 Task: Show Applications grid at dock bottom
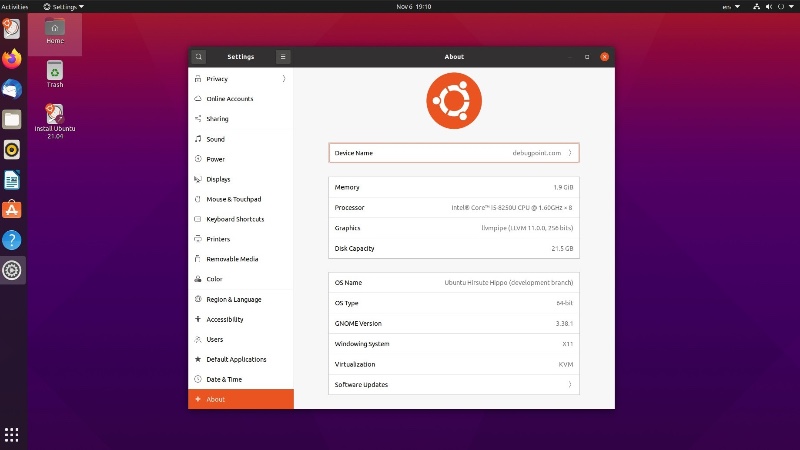pyautogui.click(x=12, y=434)
